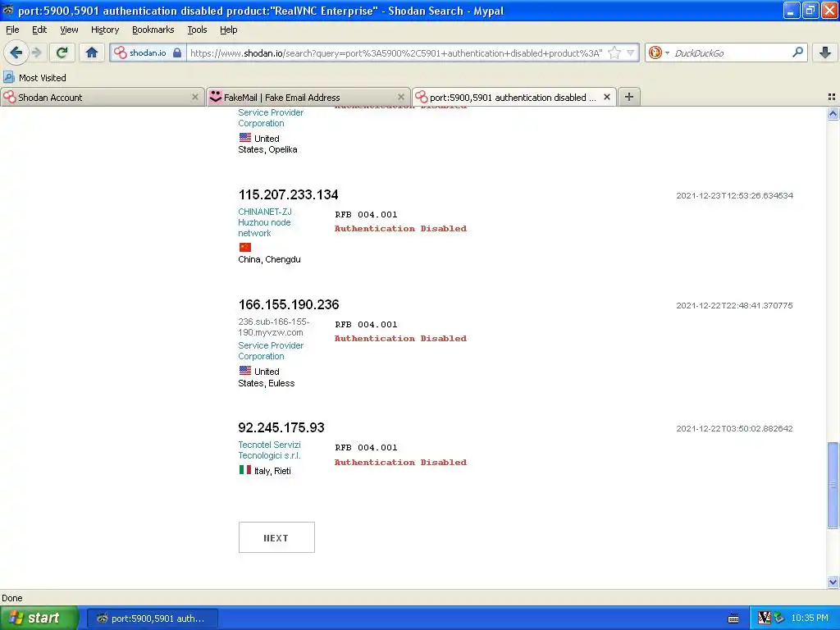Click the Mypal taskbar window button
840x630 pixels.
point(152,619)
